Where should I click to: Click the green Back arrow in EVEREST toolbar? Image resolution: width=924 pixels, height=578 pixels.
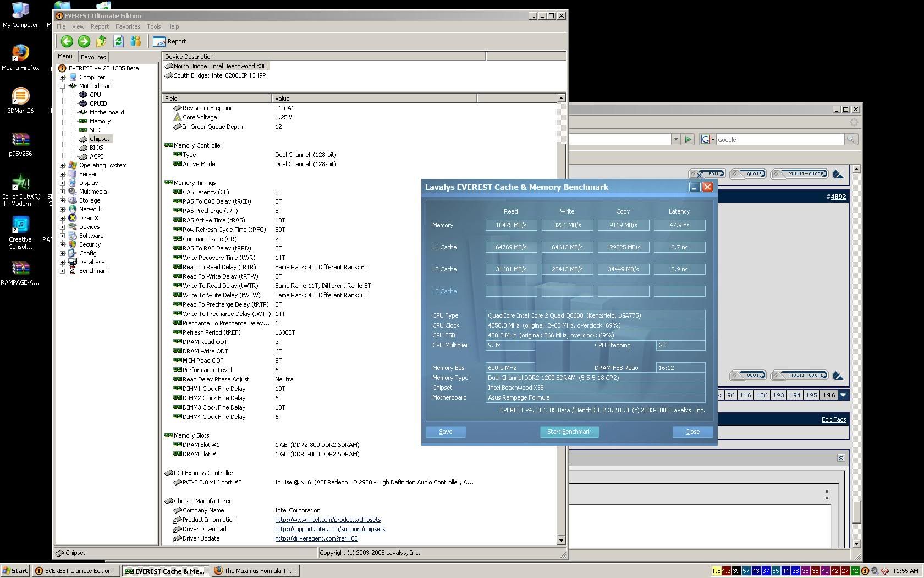[x=67, y=41]
